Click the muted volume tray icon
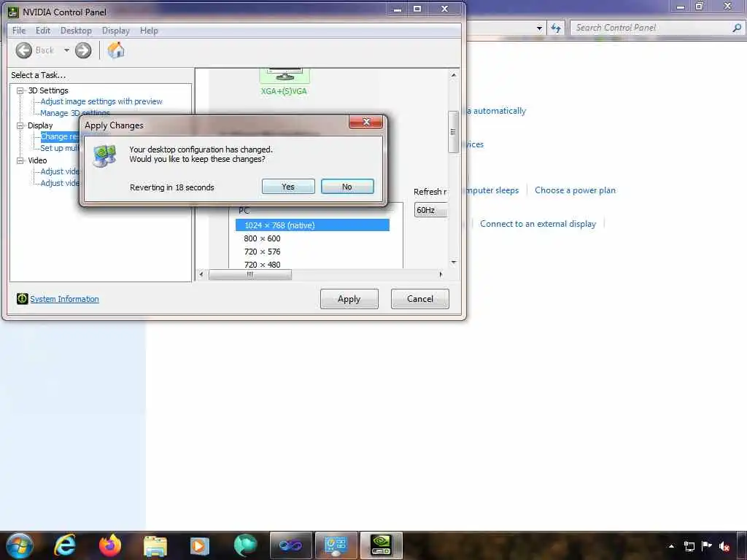This screenshot has width=747, height=560. 724,546
